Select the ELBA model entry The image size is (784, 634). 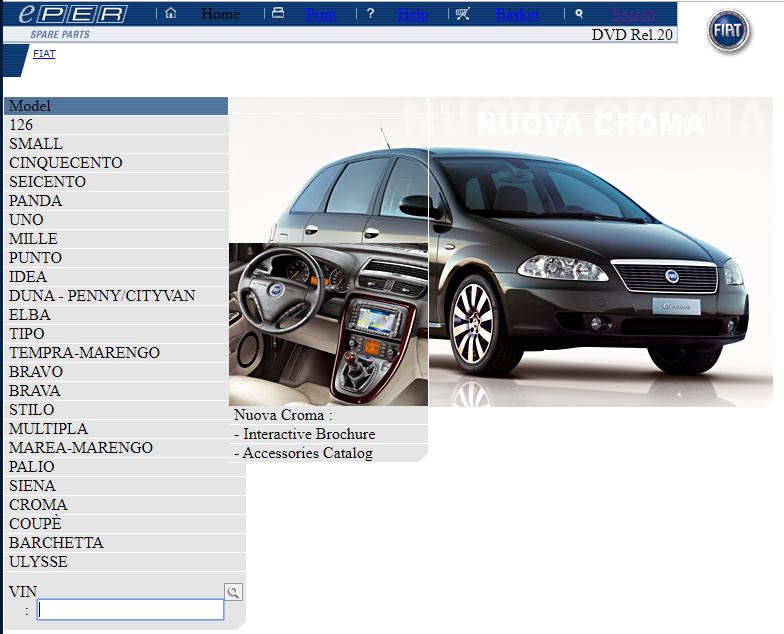pyautogui.click(x=116, y=315)
